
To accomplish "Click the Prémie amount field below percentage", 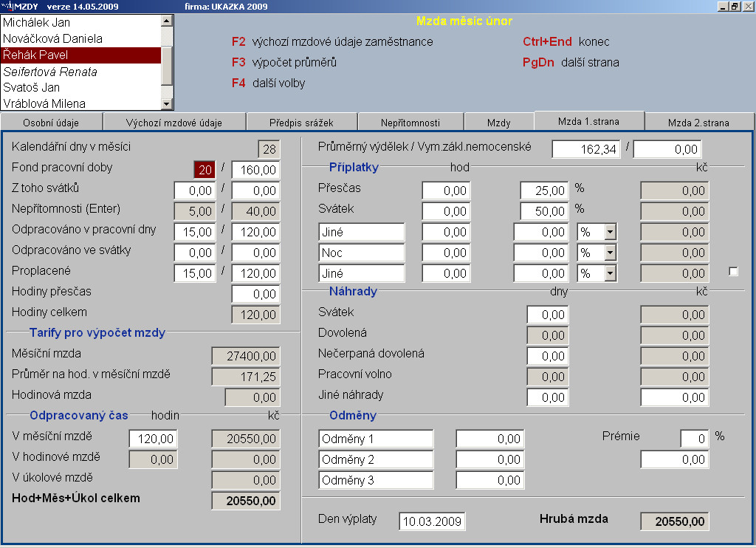I will pos(675,459).
